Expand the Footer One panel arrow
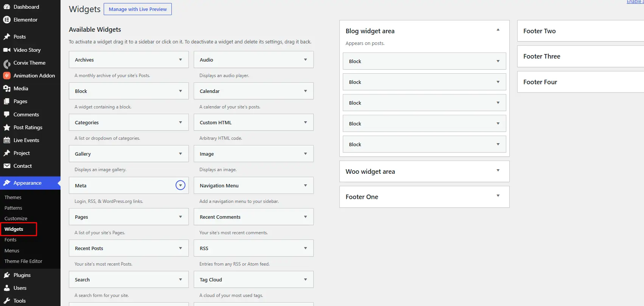This screenshot has width=644, height=306. pyautogui.click(x=498, y=196)
